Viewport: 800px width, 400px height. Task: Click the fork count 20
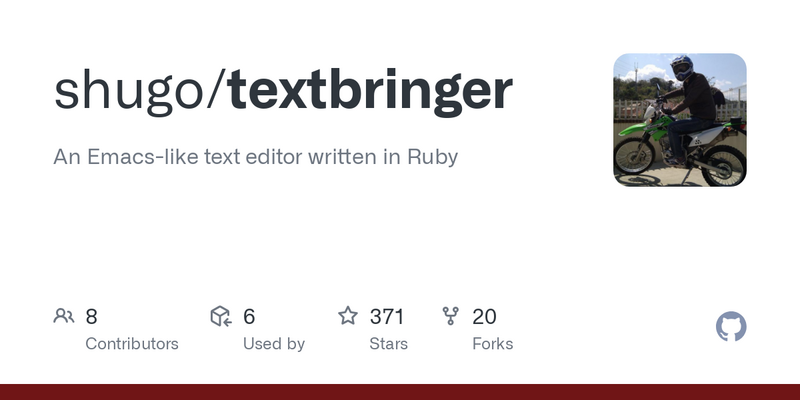pos(484,316)
